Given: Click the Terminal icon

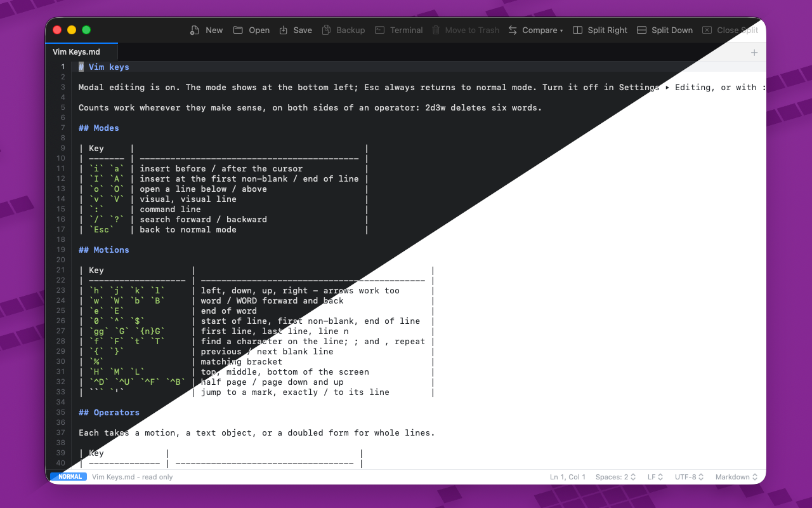Looking at the screenshot, I should 380,30.
